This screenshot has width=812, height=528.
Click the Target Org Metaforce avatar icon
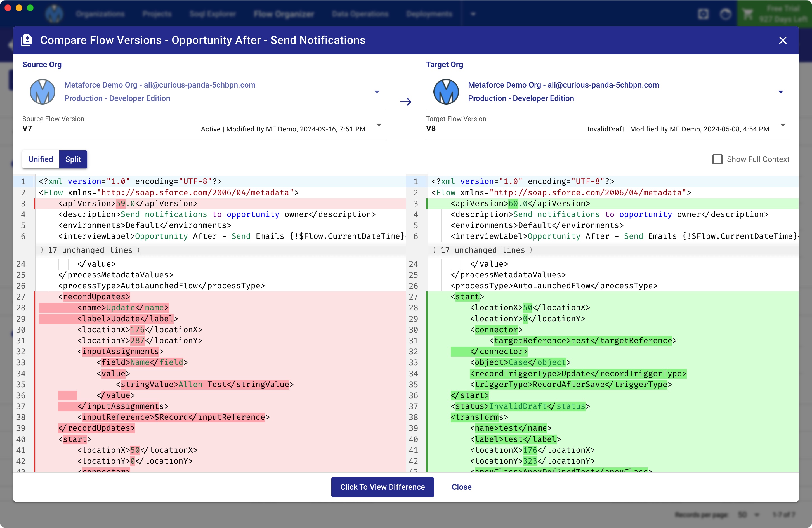446,92
